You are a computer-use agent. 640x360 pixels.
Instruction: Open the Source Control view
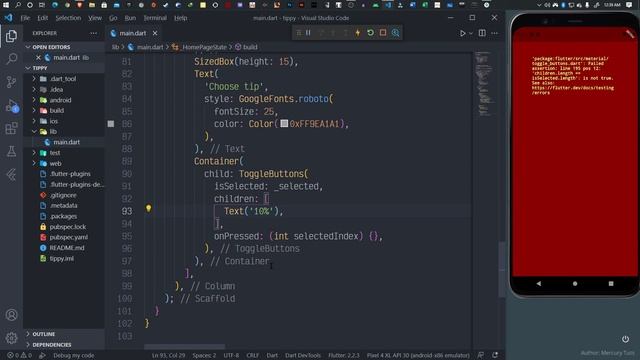click(11, 82)
